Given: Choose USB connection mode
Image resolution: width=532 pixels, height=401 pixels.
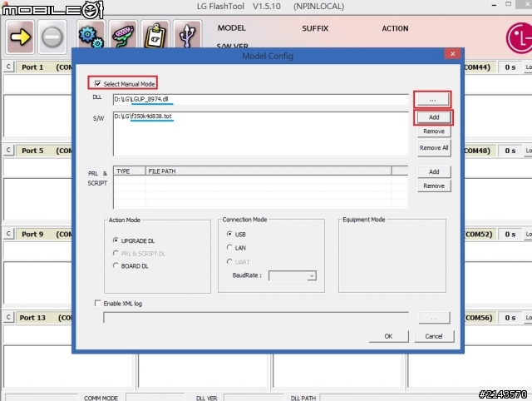Looking at the screenshot, I should [229, 234].
